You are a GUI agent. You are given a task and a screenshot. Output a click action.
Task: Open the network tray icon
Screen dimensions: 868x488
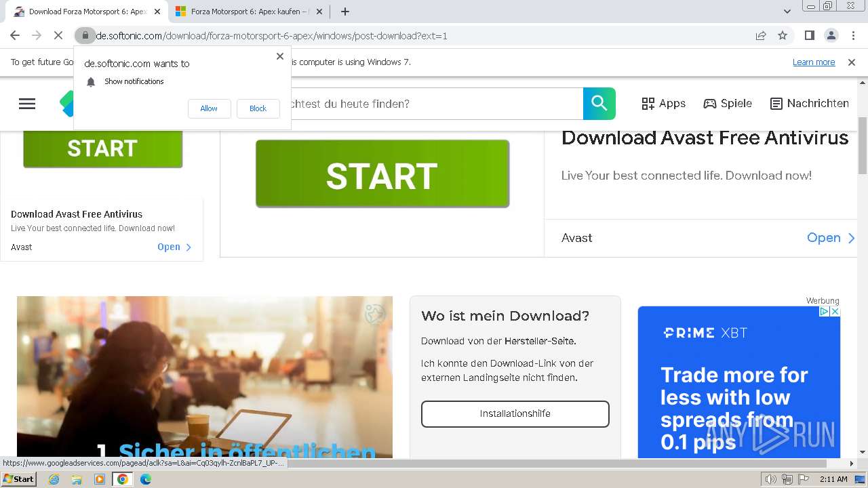787,479
